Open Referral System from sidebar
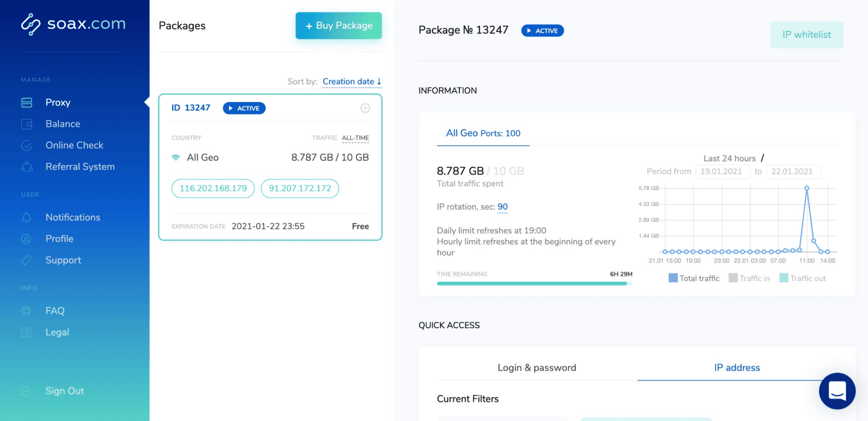868x421 pixels. point(27,167)
